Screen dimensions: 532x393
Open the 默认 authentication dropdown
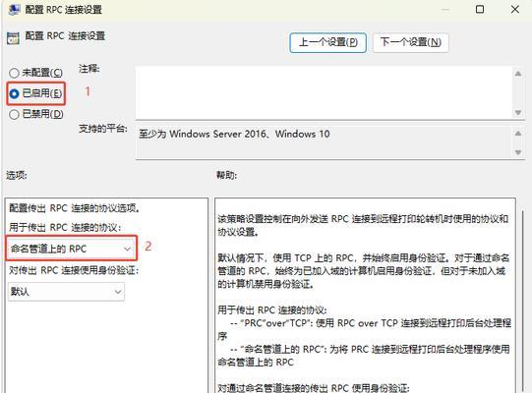[66, 292]
